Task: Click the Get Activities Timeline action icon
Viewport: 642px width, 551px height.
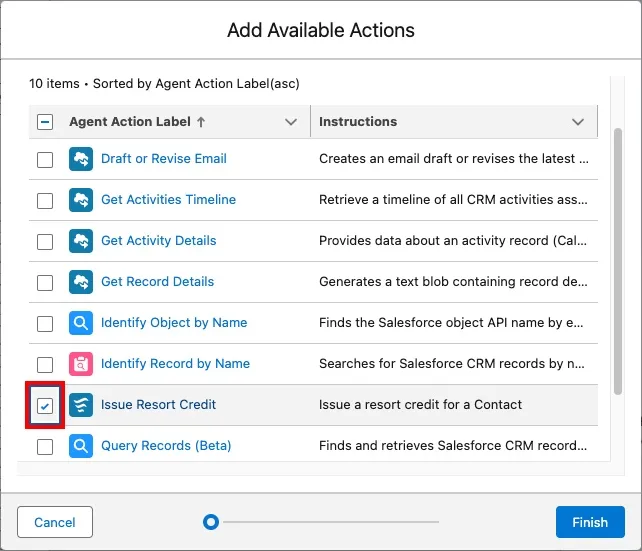Action: (x=81, y=200)
